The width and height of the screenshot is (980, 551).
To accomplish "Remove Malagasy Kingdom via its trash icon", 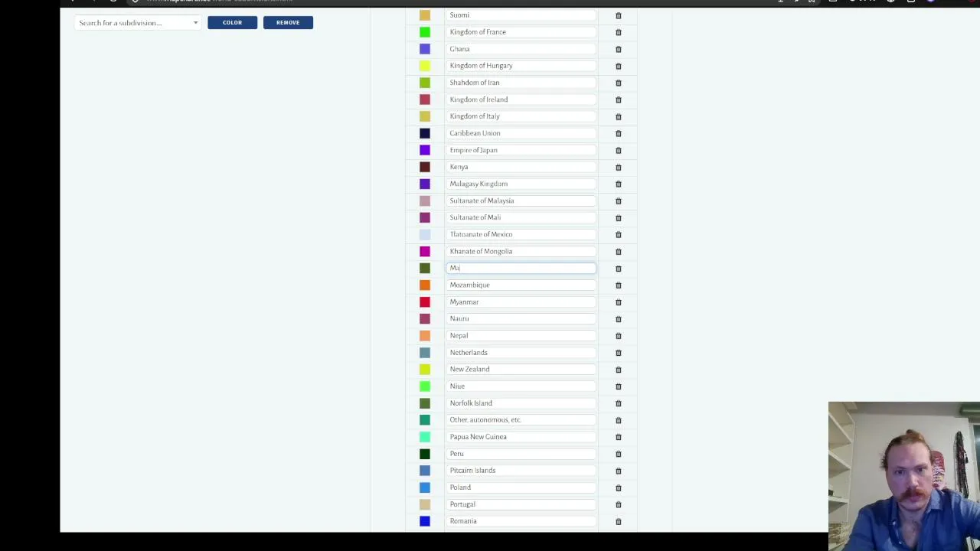I will [619, 184].
